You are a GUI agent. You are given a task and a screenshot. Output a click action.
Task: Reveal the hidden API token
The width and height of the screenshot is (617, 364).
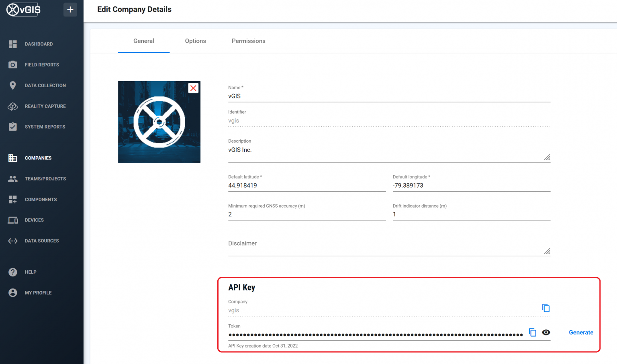[546, 332]
